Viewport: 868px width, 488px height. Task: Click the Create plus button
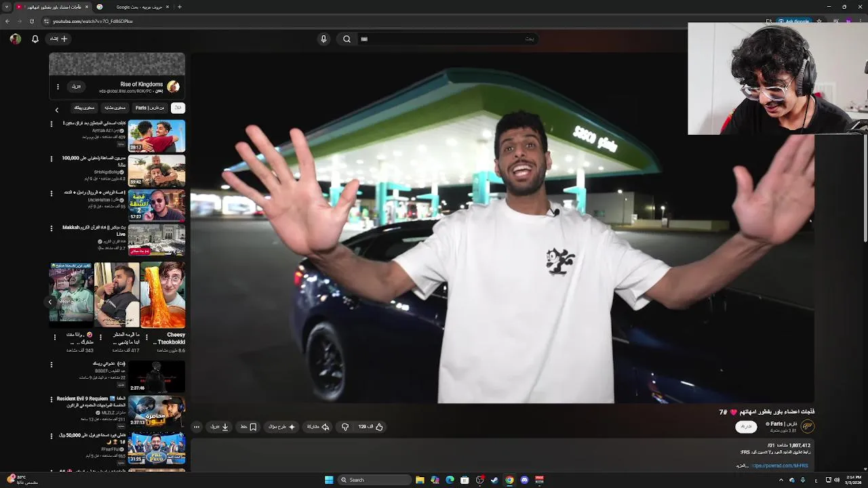pos(59,39)
